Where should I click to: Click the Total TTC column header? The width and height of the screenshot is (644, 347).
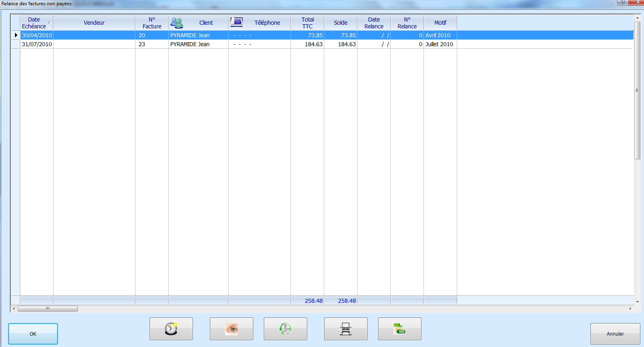tap(308, 23)
